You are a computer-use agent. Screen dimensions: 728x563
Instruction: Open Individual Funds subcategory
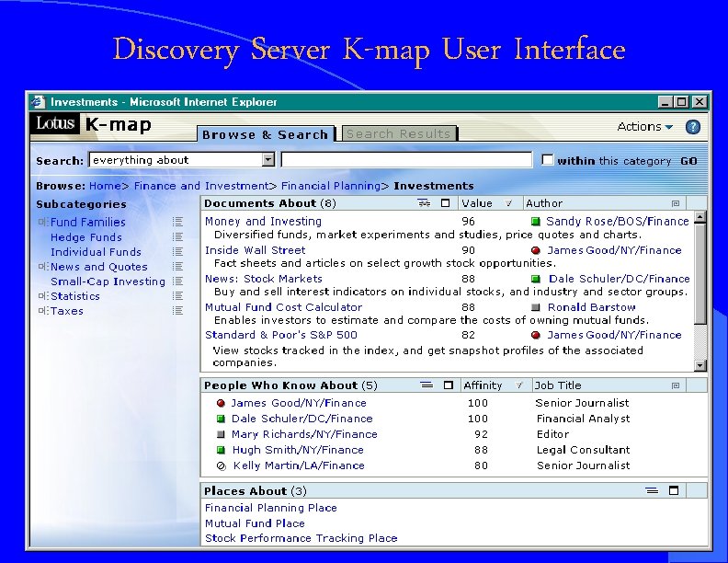[x=97, y=252]
